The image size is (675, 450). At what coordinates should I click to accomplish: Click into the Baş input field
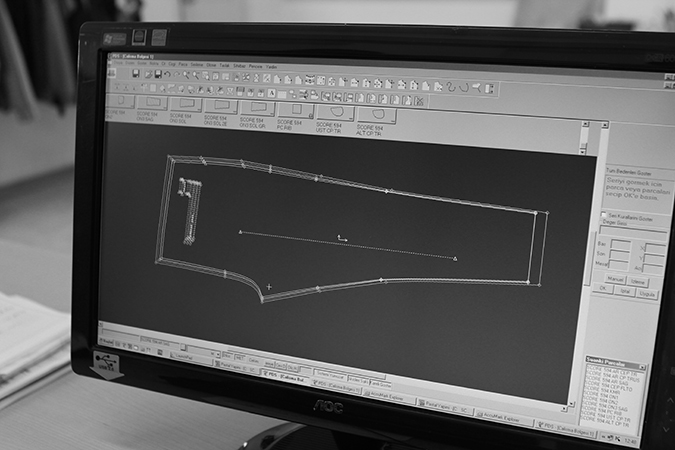pyautogui.click(x=620, y=242)
